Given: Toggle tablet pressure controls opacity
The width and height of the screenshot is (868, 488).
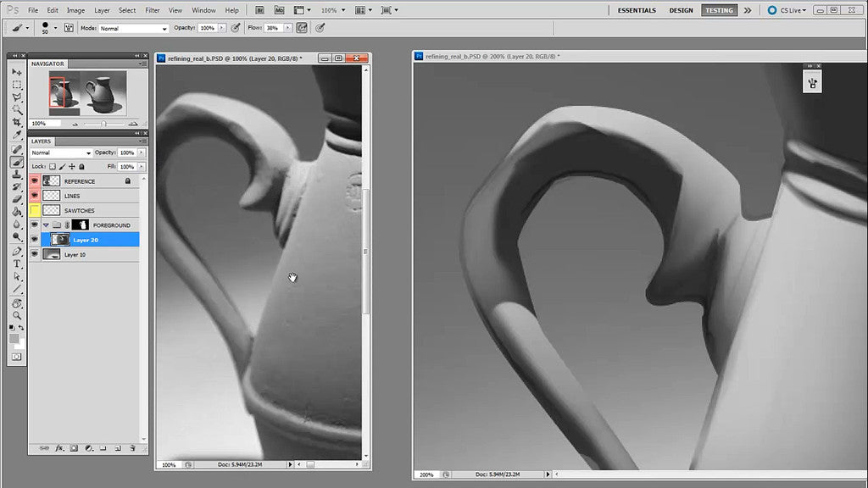Looking at the screenshot, I should click(236, 28).
